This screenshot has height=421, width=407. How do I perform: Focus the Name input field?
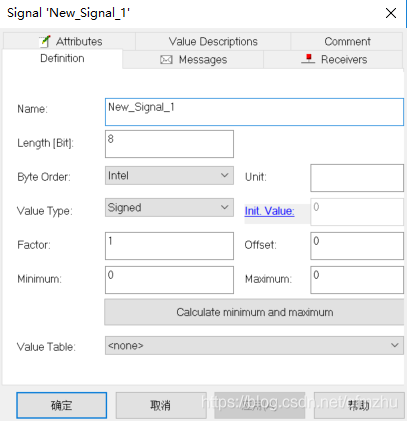click(x=254, y=112)
